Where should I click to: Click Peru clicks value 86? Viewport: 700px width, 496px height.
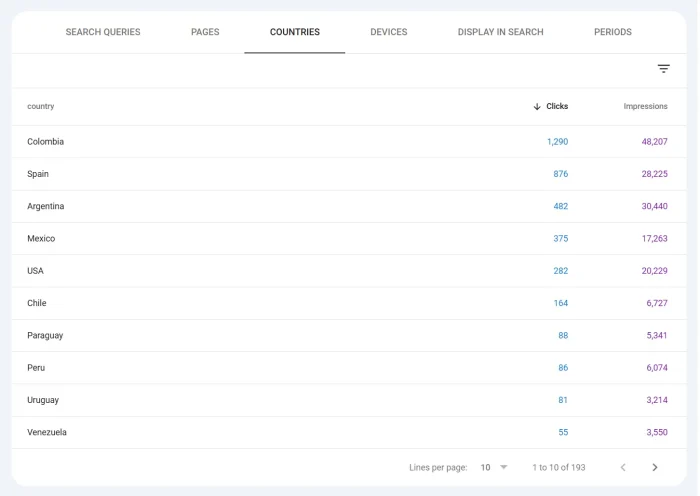[x=563, y=368]
